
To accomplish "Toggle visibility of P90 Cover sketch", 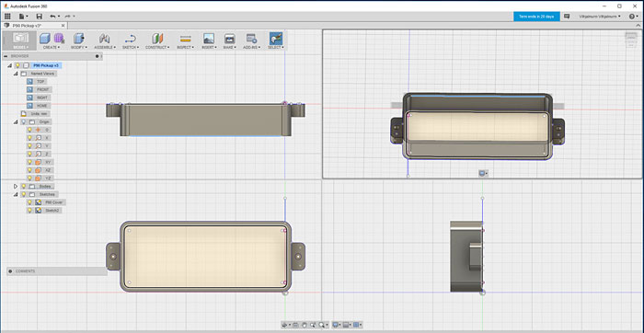I will click(x=29, y=202).
